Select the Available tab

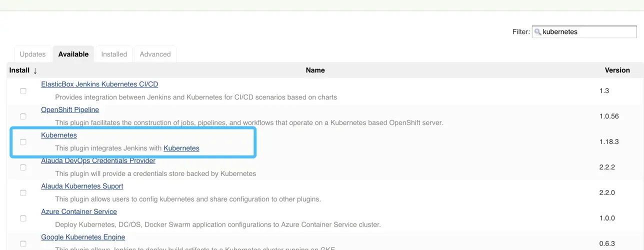[x=73, y=54]
